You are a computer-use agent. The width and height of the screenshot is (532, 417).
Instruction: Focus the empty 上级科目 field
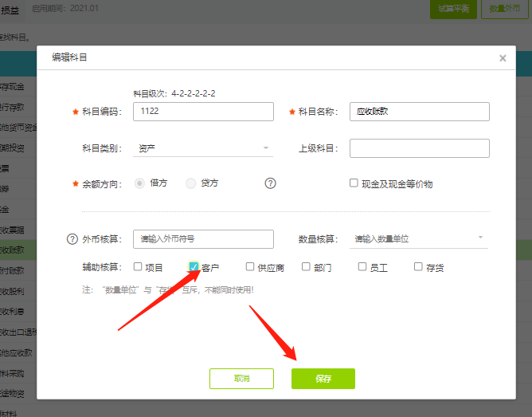[420, 148]
